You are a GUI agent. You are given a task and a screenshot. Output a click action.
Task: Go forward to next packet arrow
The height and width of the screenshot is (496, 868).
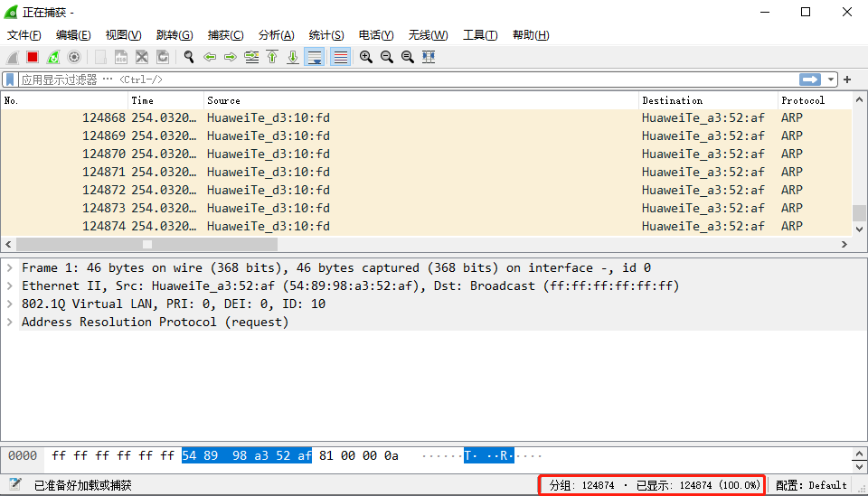231,57
